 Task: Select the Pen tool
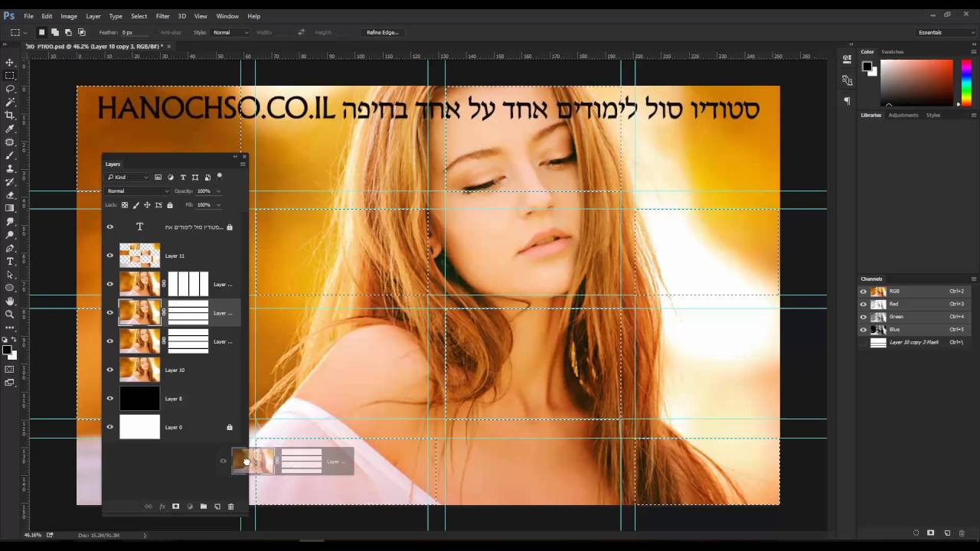(x=10, y=248)
